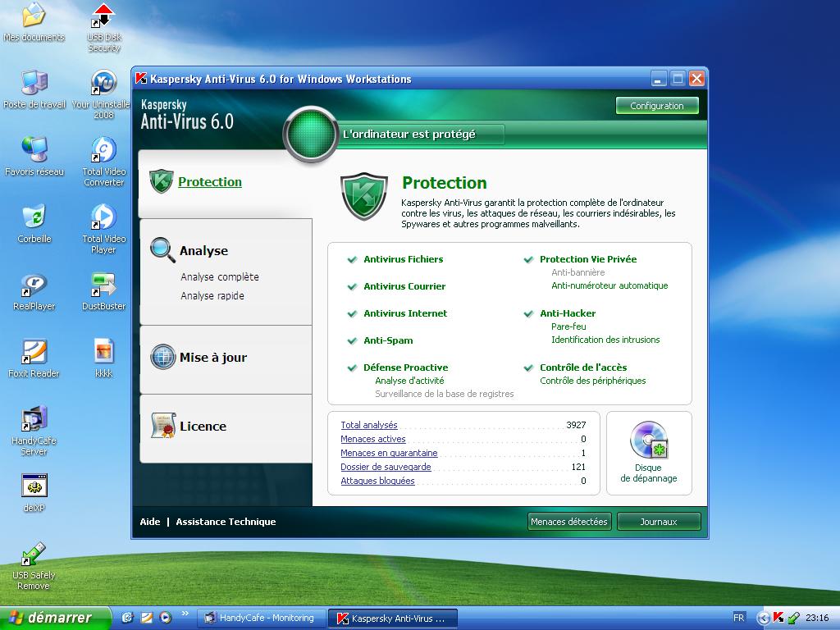Click the Licence certificate icon

[163, 426]
